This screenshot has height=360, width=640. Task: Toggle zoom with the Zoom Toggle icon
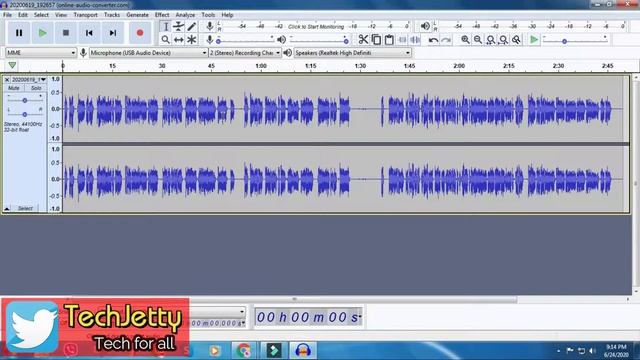(517, 40)
